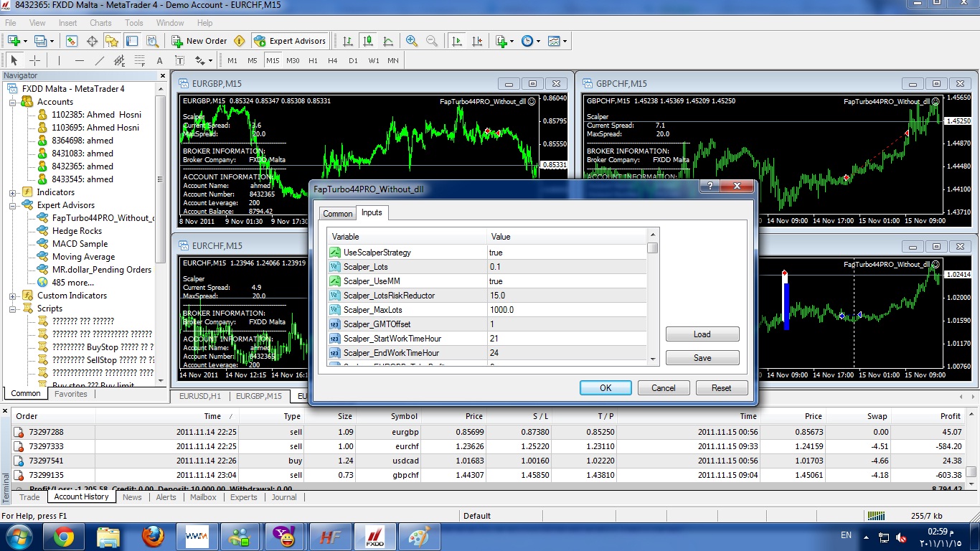Viewport: 980px width, 551px height.
Task: Select Hedge Rocks expert advisor
Action: point(77,231)
